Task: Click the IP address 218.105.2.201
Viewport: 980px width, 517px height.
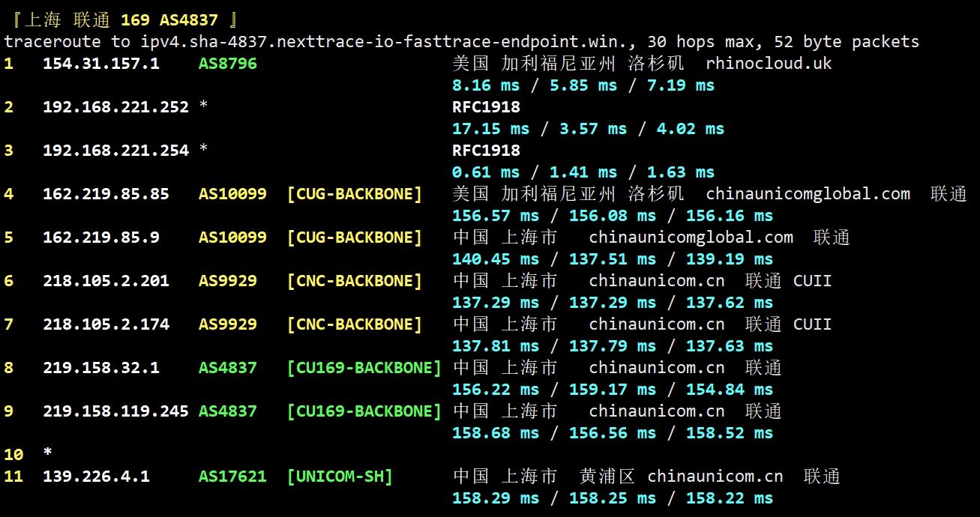Action: point(106,281)
